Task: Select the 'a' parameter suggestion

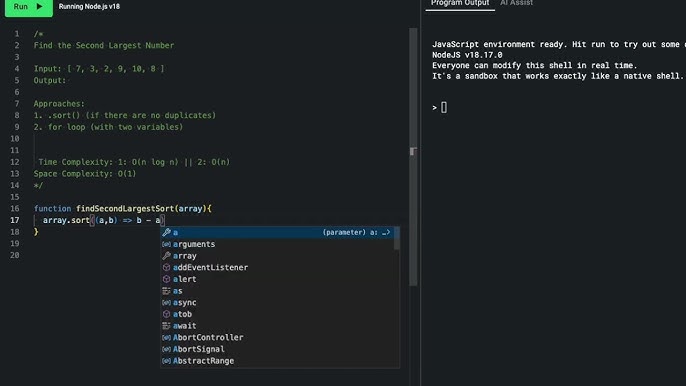Action: (x=277, y=232)
